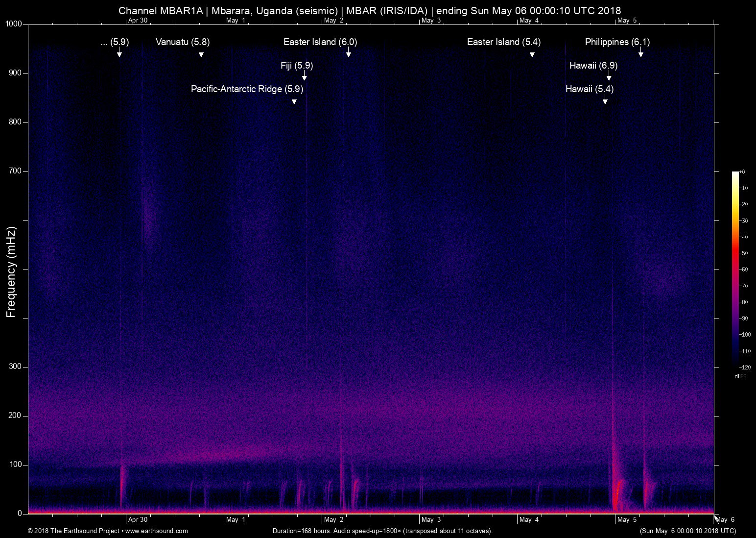Select the Apr 30 marker on top axis

click(x=137, y=21)
